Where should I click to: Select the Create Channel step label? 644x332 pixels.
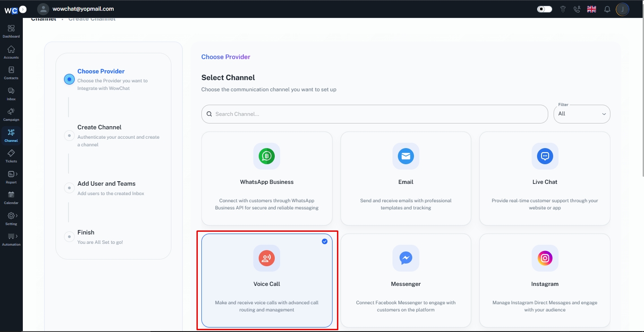click(x=99, y=128)
